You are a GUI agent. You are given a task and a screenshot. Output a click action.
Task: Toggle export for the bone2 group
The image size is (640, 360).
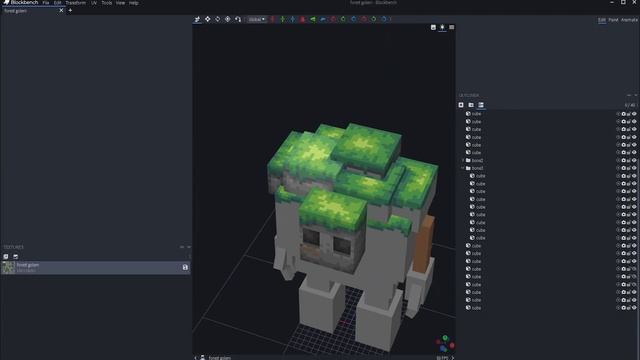(x=623, y=160)
